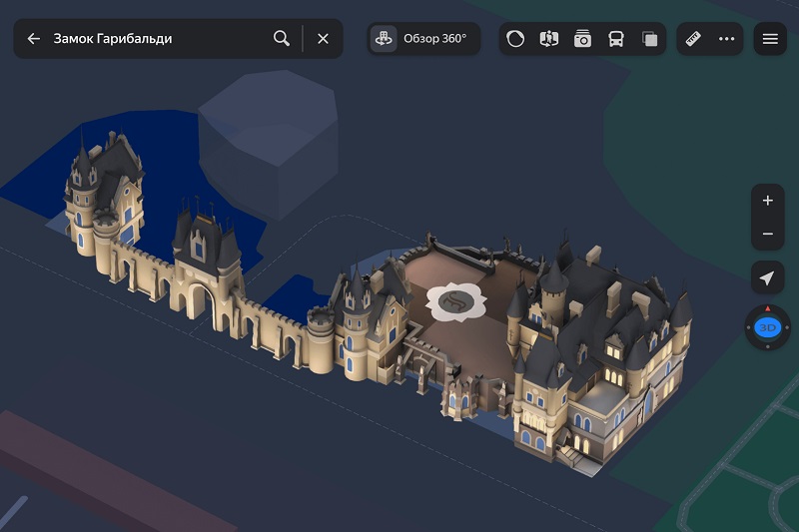Open the hamburger main menu
Screen dimensions: 799x532
click(770, 39)
